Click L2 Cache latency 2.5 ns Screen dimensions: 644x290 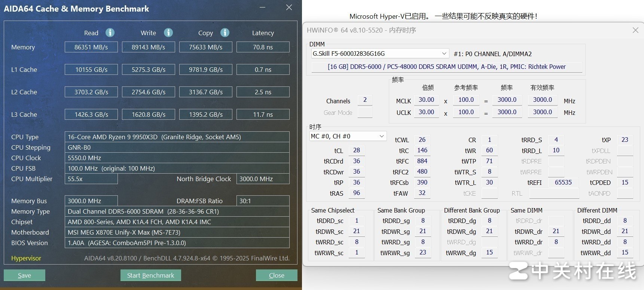(x=263, y=92)
